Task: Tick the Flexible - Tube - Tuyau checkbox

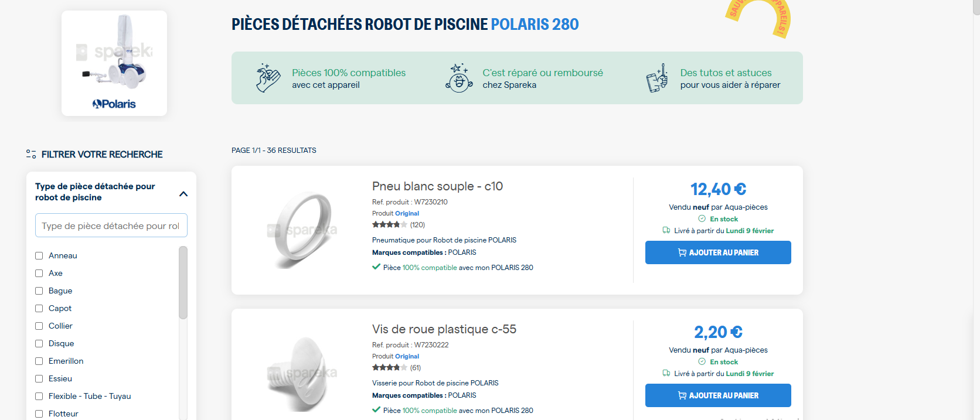Action: [x=39, y=396]
